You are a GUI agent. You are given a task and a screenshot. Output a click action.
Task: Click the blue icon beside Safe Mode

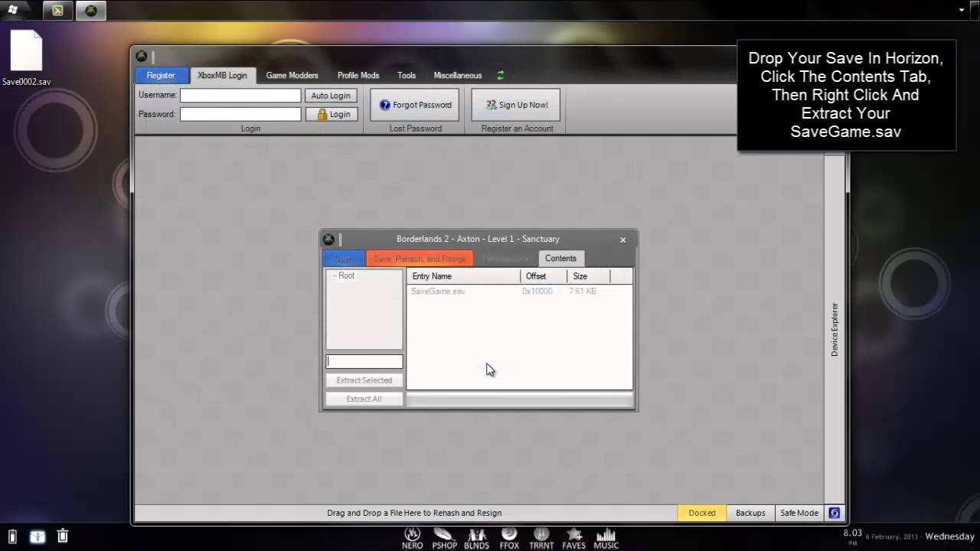pyautogui.click(x=835, y=513)
